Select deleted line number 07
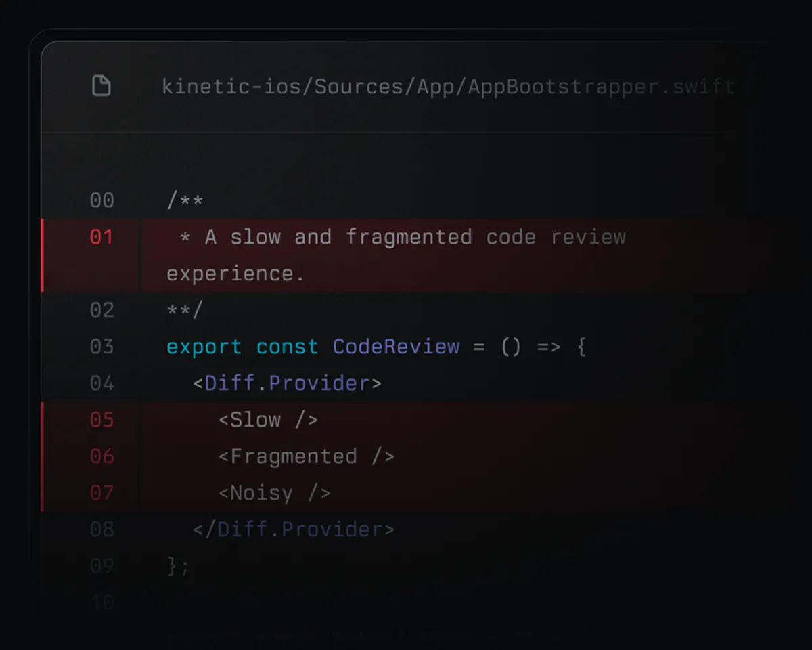This screenshot has width=812, height=650. (x=102, y=493)
